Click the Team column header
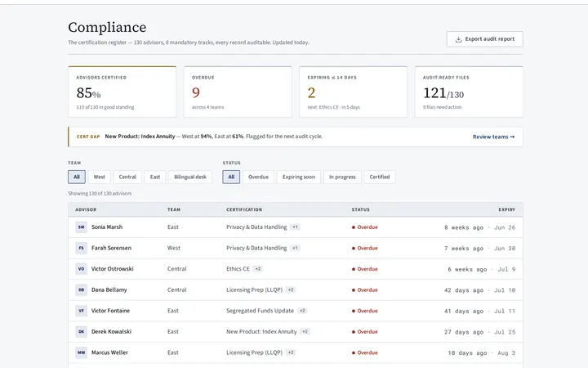Image resolution: width=588 pixels, height=368 pixels. point(174,209)
